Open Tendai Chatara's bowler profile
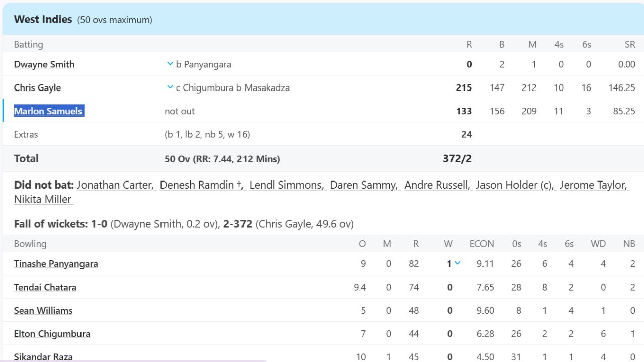The width and height of the screenshot is (644, 362). (x=45, y=287)
